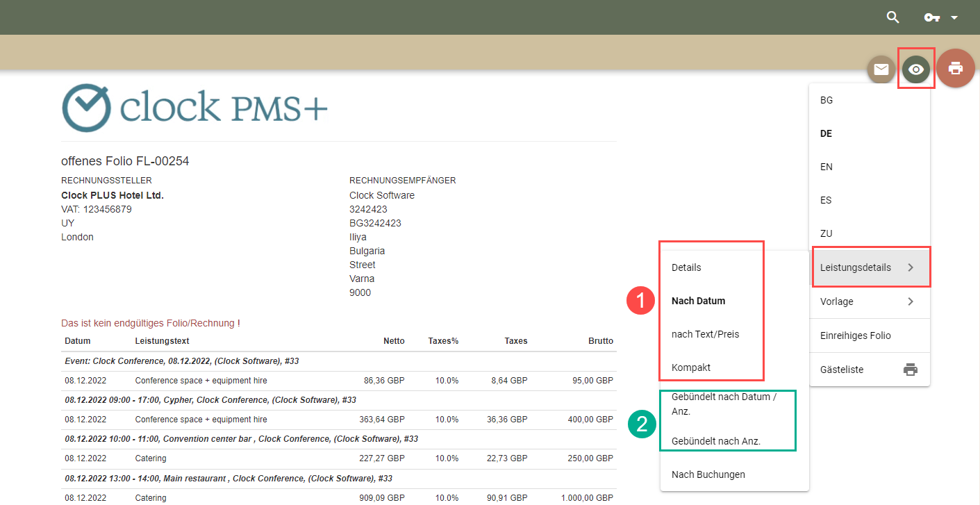Screen dimensions: 980x505
Task: Click the 22,73 GBP Taxes cell
Action: pos(506,458)
